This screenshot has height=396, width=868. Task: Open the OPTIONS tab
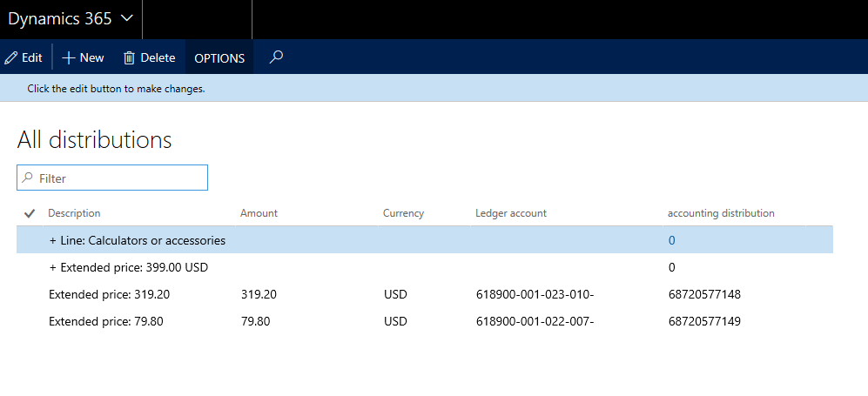219,58
